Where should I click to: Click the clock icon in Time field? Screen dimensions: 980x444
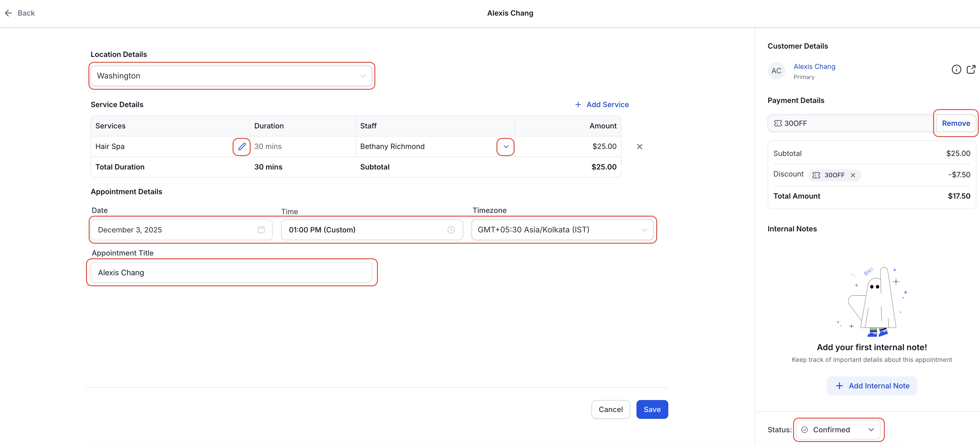point(451,230)
